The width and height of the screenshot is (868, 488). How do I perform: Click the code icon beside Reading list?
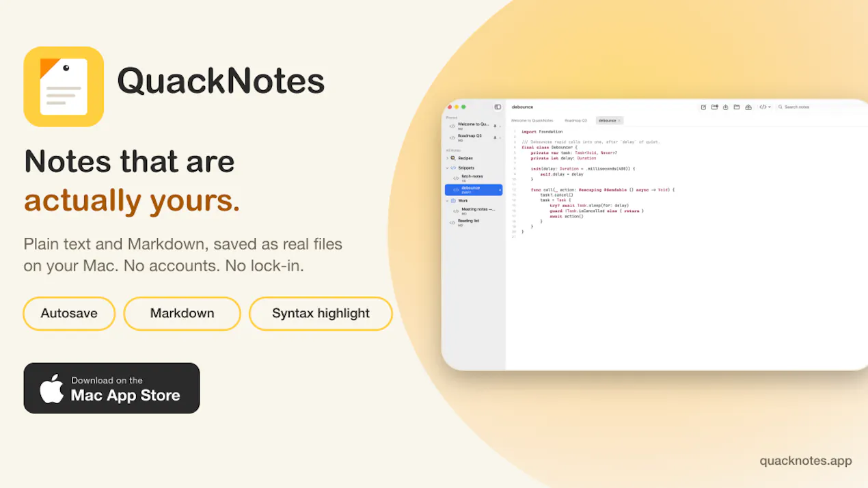click(x=452, y=223)
